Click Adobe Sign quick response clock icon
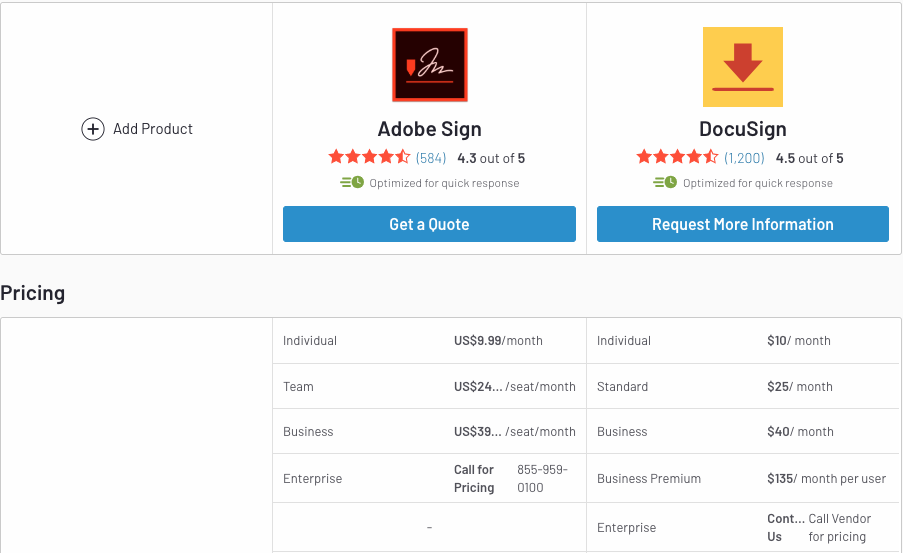903x553 pixels. pos(351,183)
